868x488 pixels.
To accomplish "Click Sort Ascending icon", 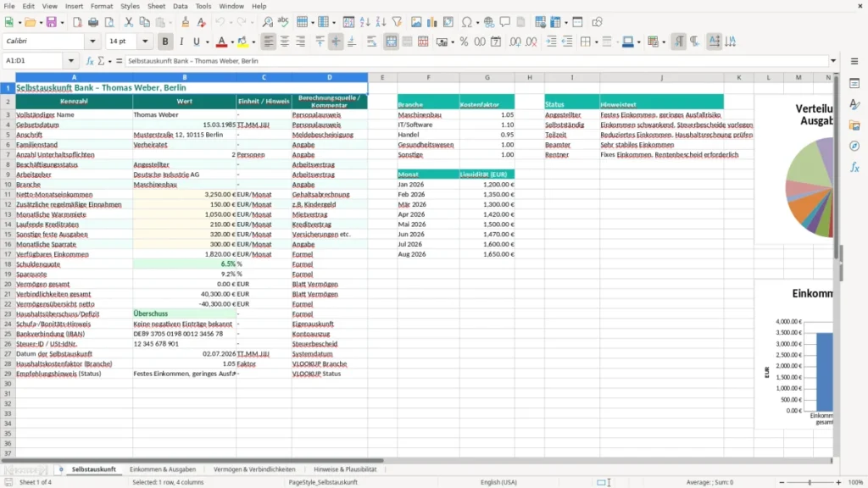I will click(x=364, y=22).
